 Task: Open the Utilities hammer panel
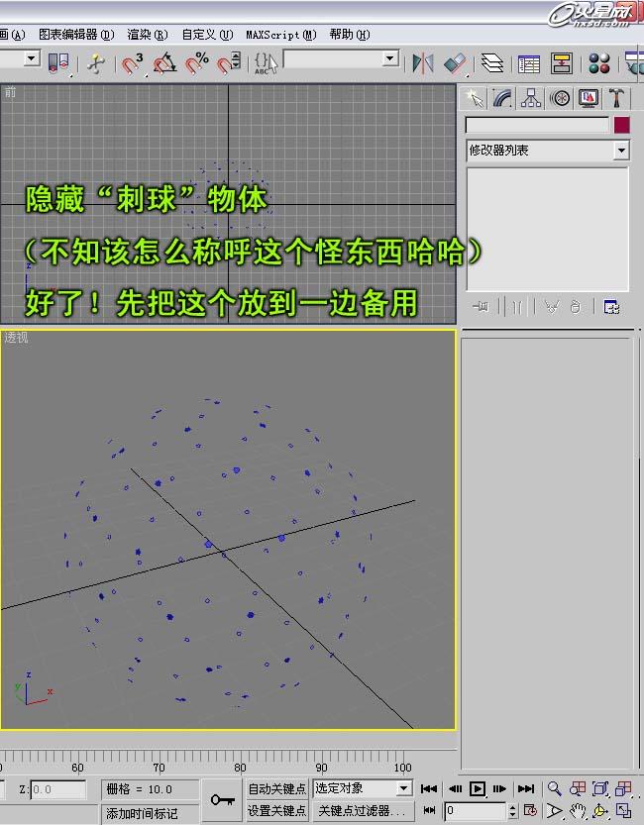point(616,97)
